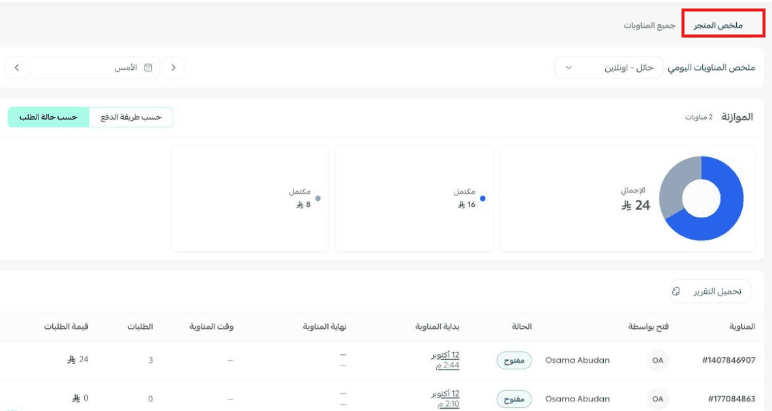Click the الحالة column header

click(522, 326)
